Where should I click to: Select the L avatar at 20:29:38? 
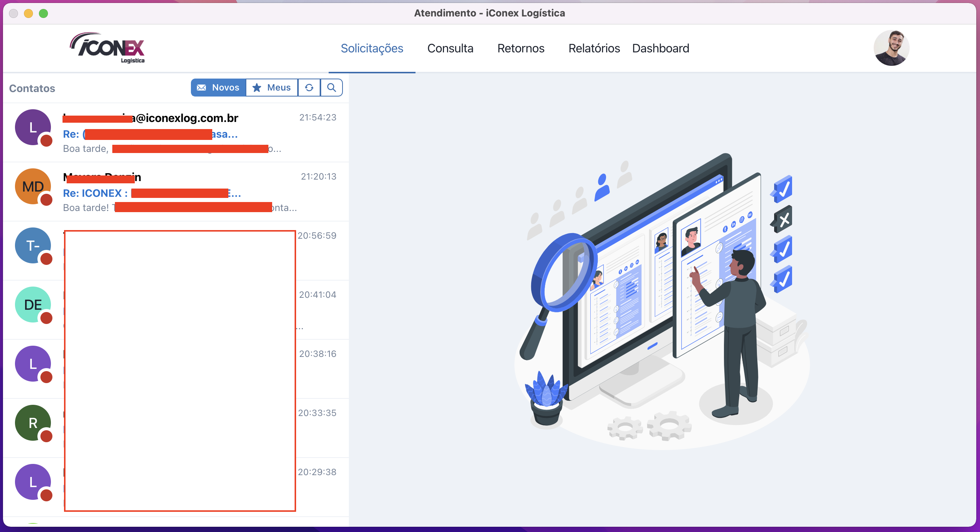pos(33,482)
